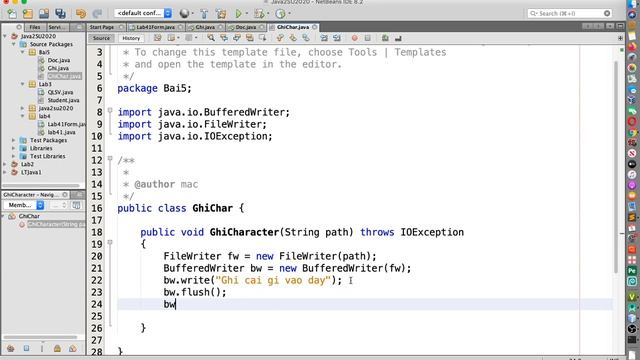
Task: Collapse code fold at line 12 comment
Action: click(110, 158)
